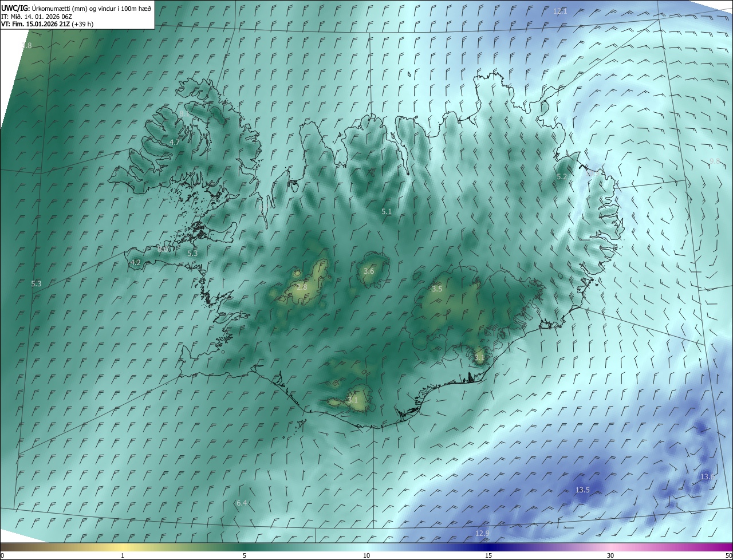Click the 'VT: Fim. 15.01.2026 21Z (+39 h)' line
Image resolution: width=733 pixels, height=560 pixels.
pos(47,23)
